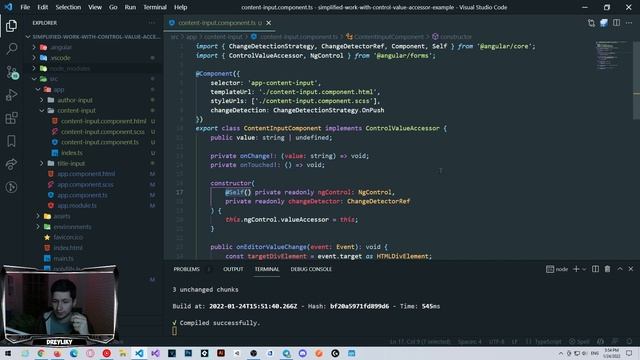Open the File menu
Image resolution: width=640 pixels, height=360 pixels.
25,7
